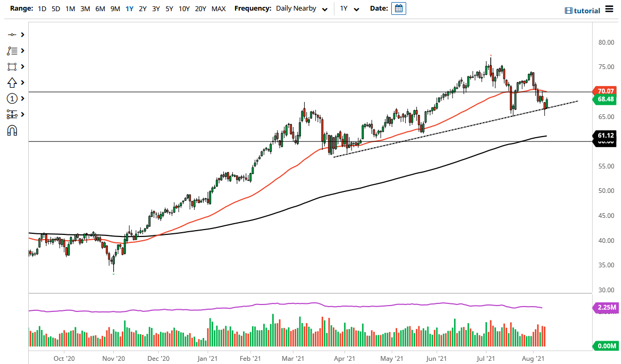The image size is (621, 364).
Task: Expand the trendline tool options chevron
Action: (x=21, y=35)
